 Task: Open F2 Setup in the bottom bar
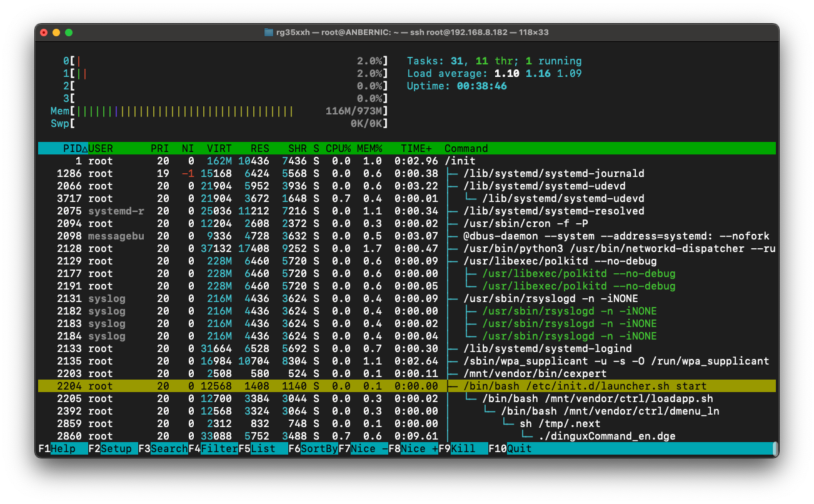113,448
